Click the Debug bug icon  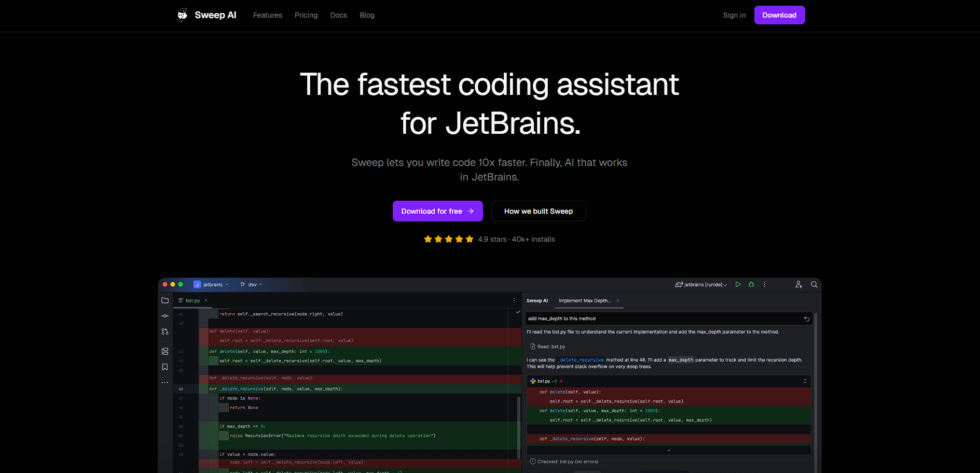(x=751, y=284)
